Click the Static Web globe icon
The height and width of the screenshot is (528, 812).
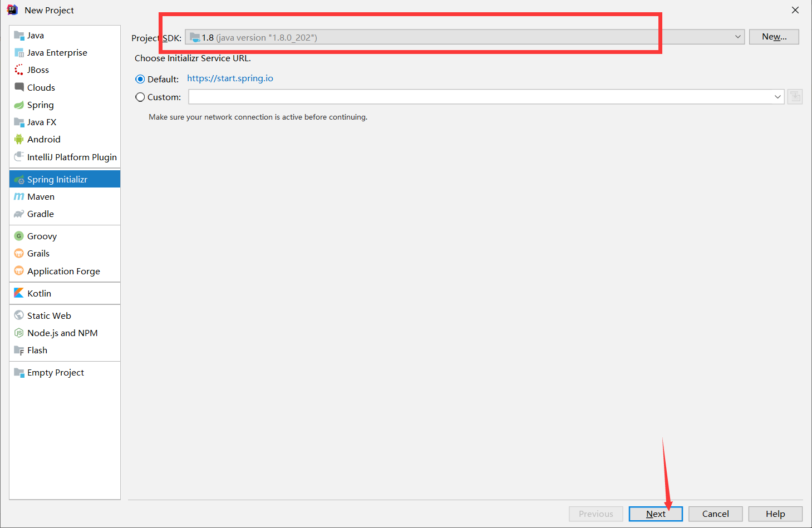click(19, 315)
